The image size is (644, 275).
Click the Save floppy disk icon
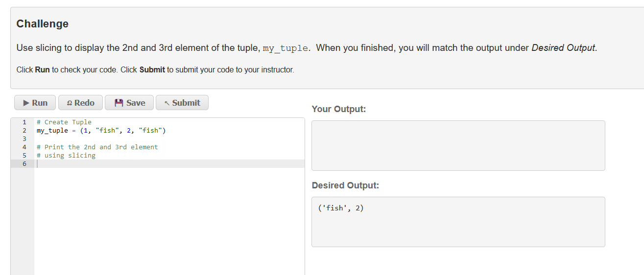click(119, 103)
